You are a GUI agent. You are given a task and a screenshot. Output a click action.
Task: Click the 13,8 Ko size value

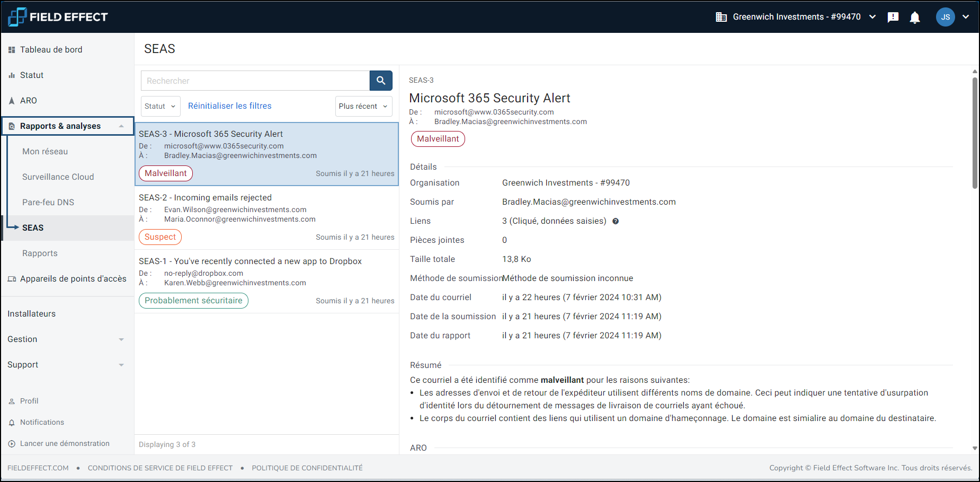(x=516, y=259)
